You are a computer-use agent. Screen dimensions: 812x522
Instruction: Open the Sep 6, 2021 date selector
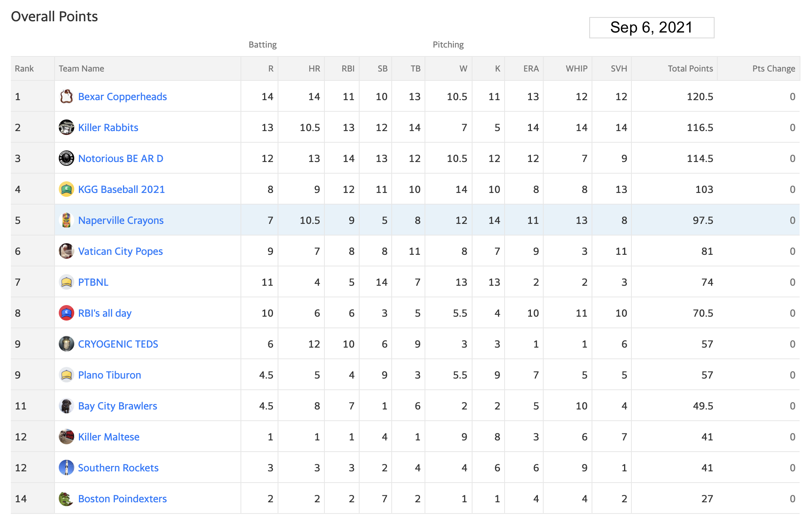click(652, 27)
